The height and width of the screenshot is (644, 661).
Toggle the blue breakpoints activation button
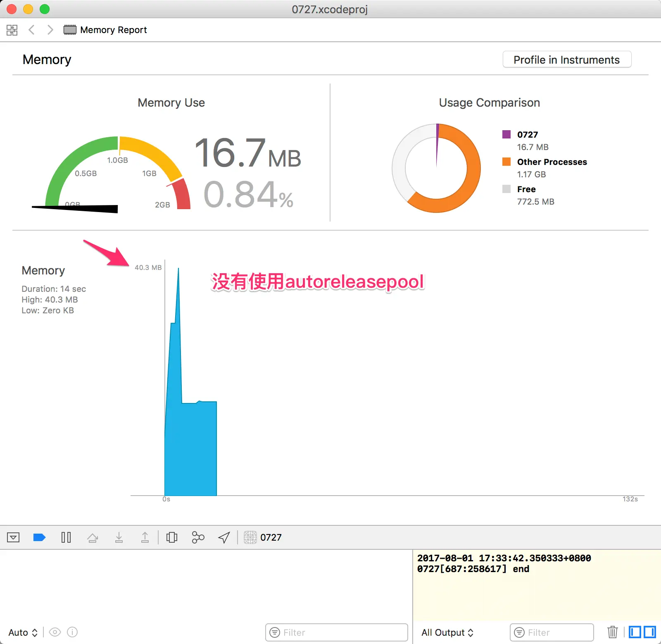[39, 537]
